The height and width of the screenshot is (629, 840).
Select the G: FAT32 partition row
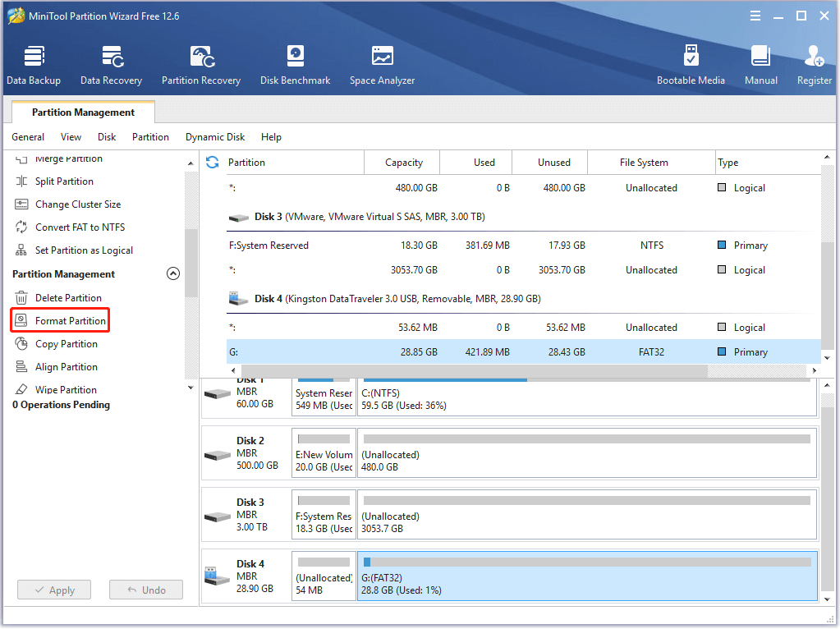523,352
